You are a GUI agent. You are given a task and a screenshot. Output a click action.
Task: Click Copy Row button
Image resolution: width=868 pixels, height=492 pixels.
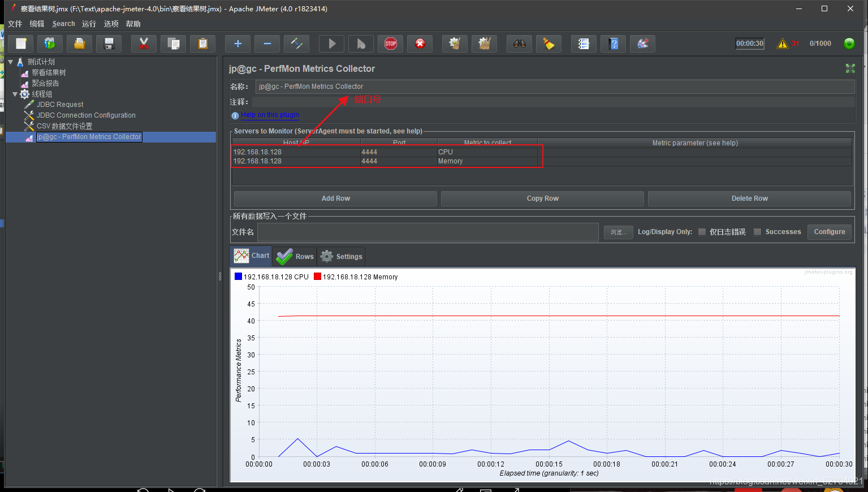coord(542,198)
